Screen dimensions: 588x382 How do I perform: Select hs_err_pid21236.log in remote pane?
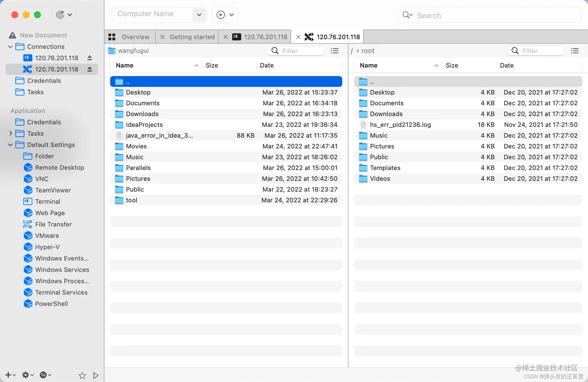[x=468, y=125]
